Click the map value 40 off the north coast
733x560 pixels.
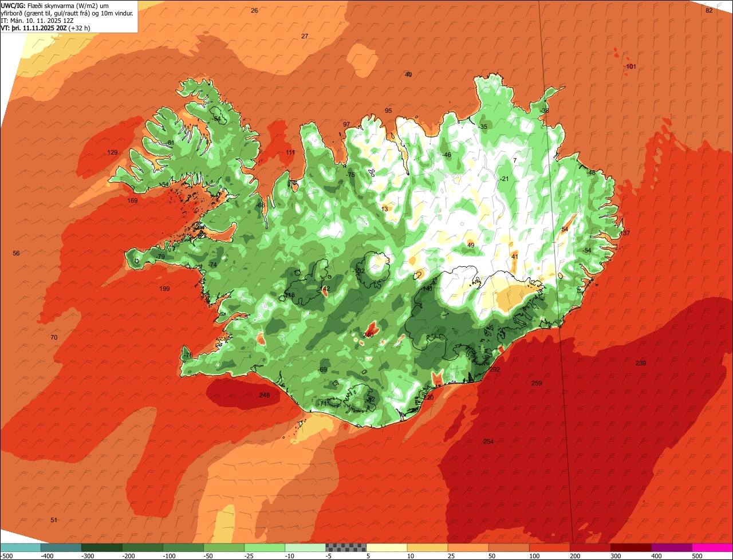pyautogui.click(x=408, y=75)
